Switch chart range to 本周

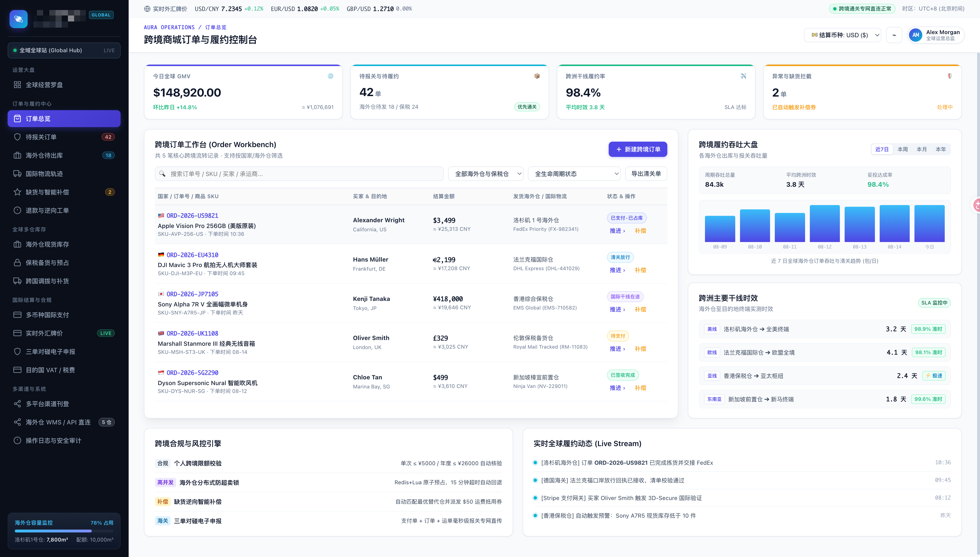pos(902,149)
